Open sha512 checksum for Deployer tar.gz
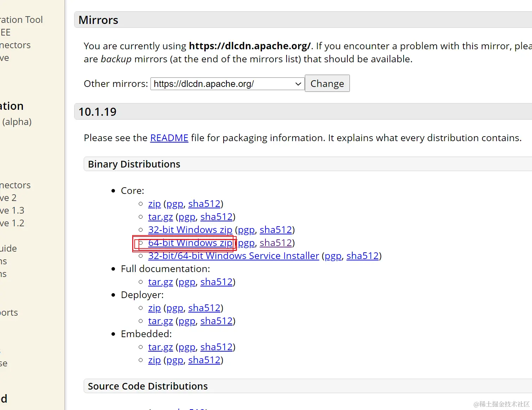Image resolution: width=532 pixels, height=410 pixels. (216, 321)
